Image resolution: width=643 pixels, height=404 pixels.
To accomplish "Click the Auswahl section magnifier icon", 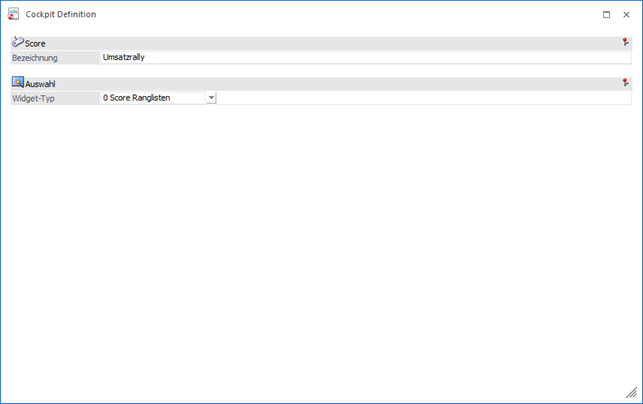I will (x=18, y=83).
